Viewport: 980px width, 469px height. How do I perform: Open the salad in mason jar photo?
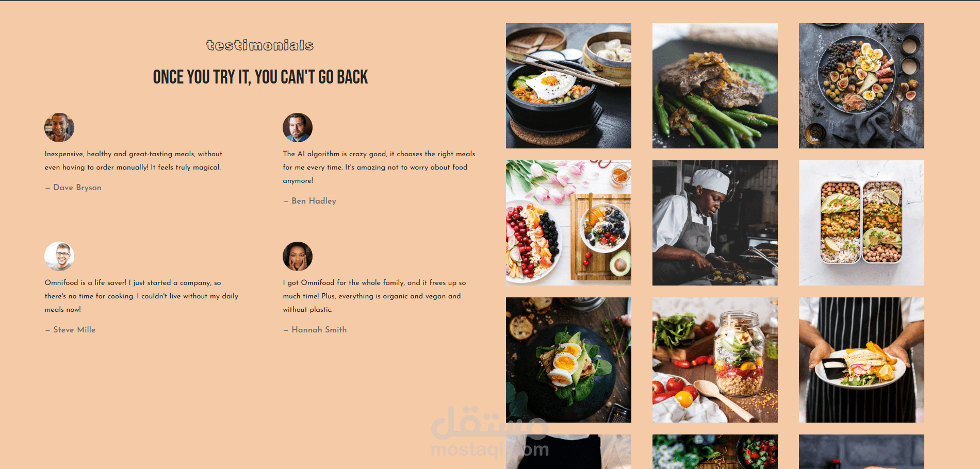(x=715, y=360)
